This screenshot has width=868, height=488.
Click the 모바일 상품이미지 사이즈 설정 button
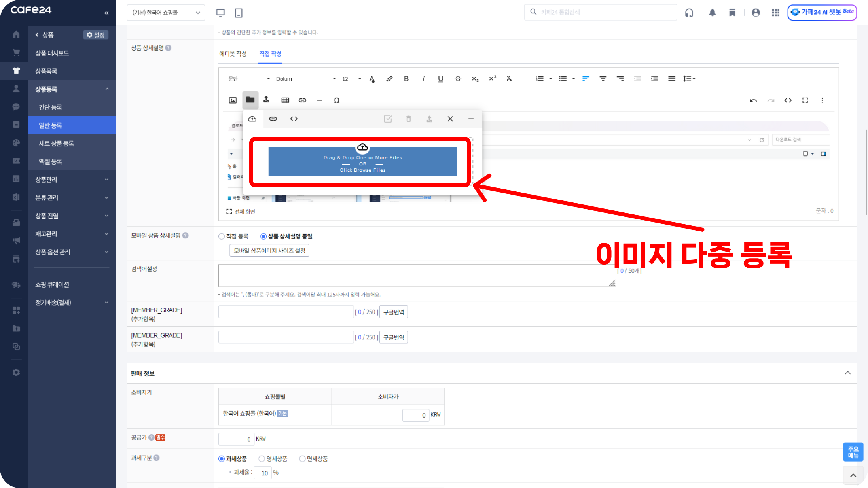269,250
